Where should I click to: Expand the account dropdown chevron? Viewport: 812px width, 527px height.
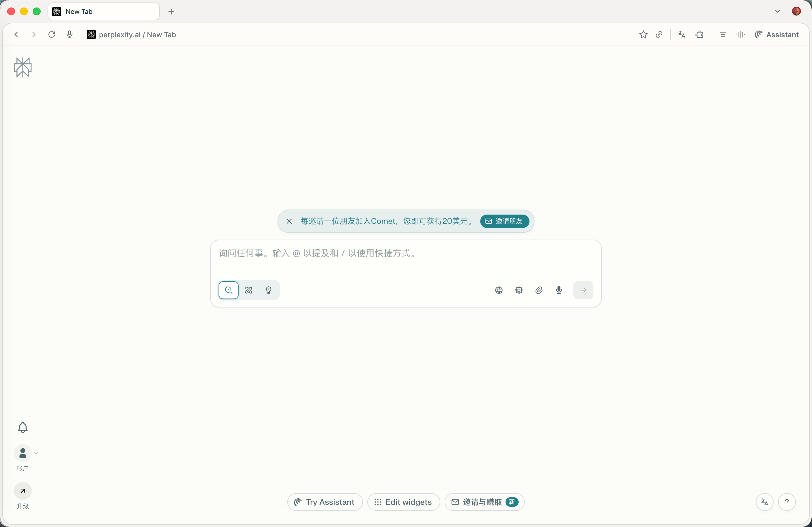[x=36, y=453]
